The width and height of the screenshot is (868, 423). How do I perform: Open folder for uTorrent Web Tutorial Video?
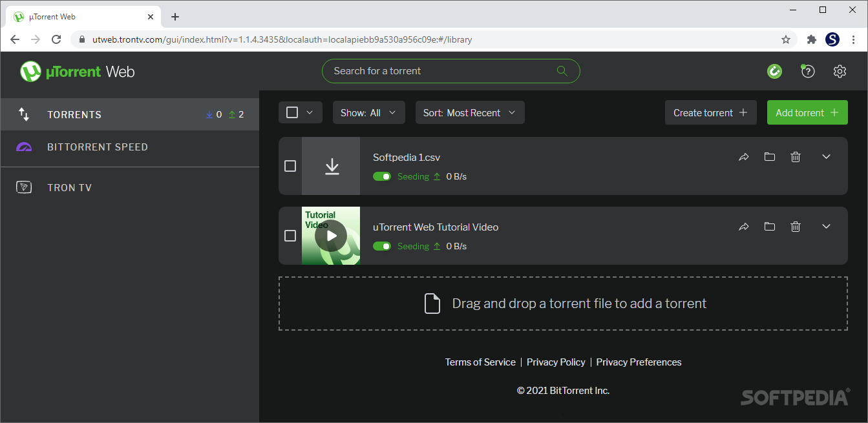coord(769,227)
